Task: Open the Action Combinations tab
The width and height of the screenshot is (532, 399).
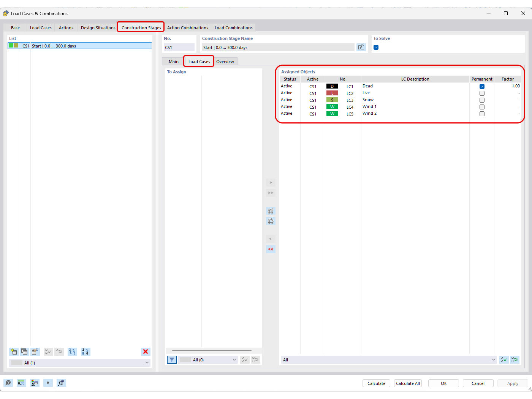Action: pyautogui.click(x=188, y=28)
